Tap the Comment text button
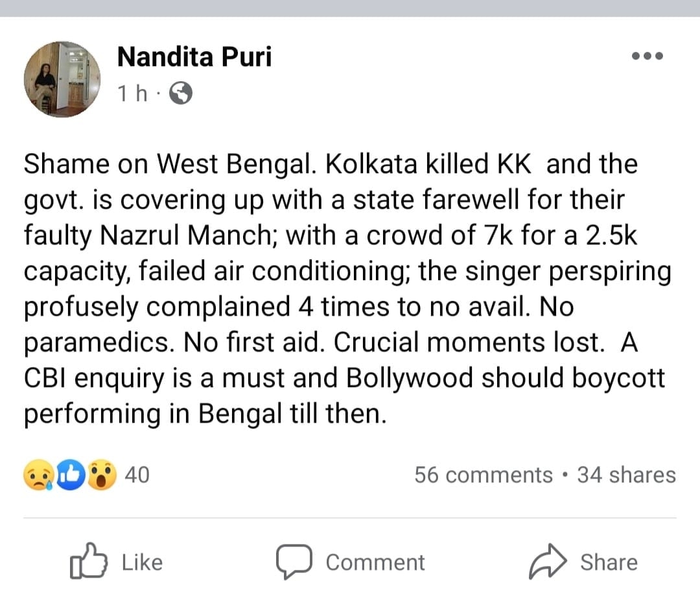Viewport: 700px width, 601px height. click(375, 562)
